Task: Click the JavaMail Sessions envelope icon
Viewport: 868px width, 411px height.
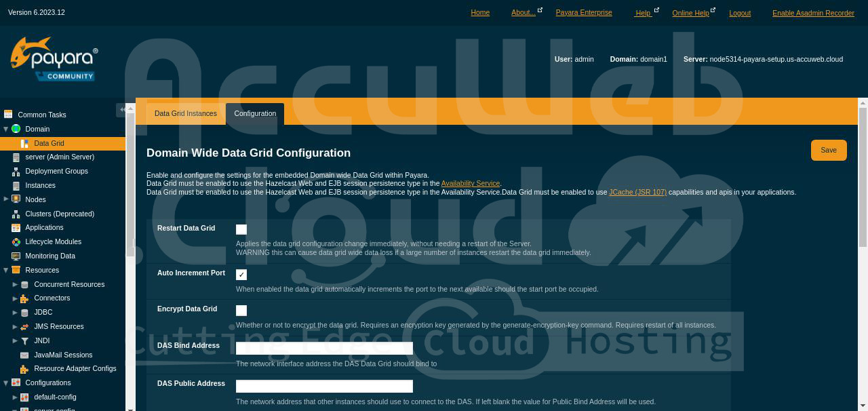Action: pyautogui.click(x=25, y=355)
